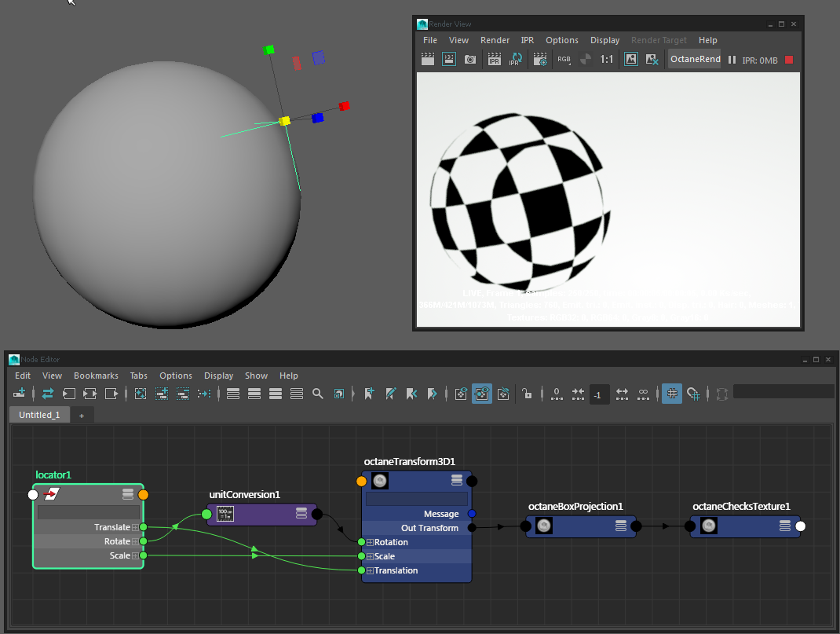This screenshot has height=634, width=840.
Task: Open the Bookmarks menu in Node Editor
Action: [x=96, y=376]
